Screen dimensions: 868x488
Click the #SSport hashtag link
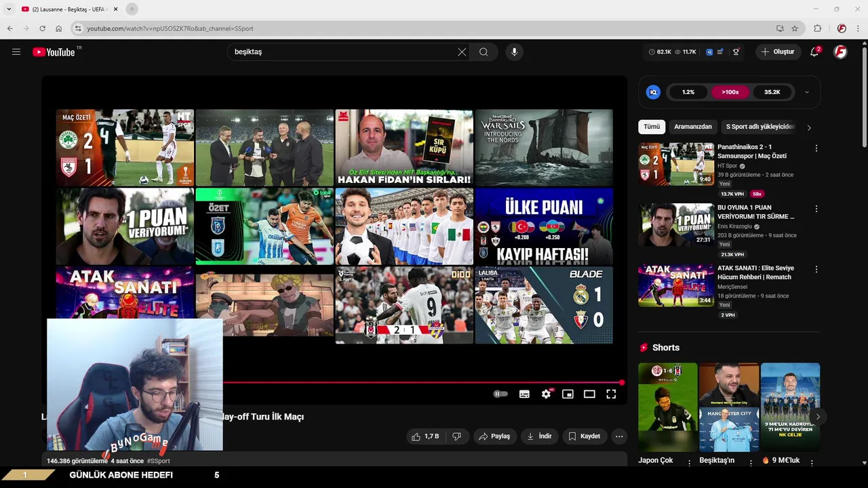pos(158,461)
